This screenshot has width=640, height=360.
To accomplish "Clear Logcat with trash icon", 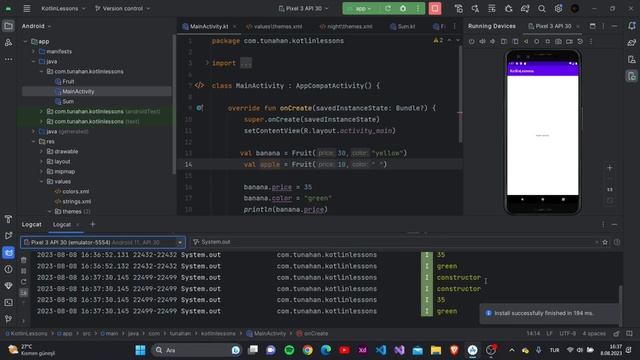I will pos(24,260).
